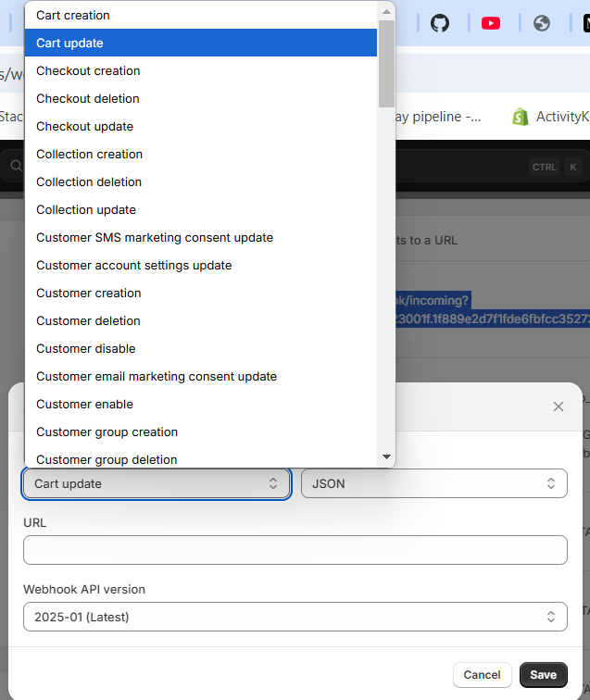Click the pipeline bookmark
This screenshot has height=700, width=590.
(438, 117)
